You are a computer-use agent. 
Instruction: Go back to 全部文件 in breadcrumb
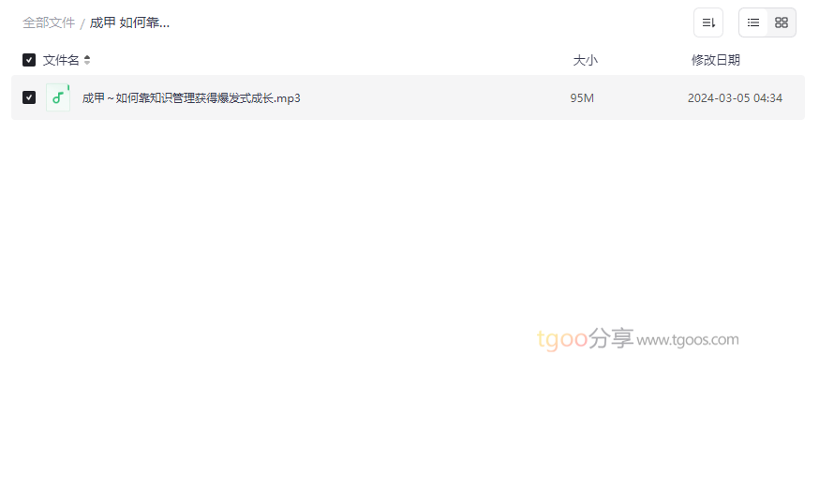click(49, 23)
